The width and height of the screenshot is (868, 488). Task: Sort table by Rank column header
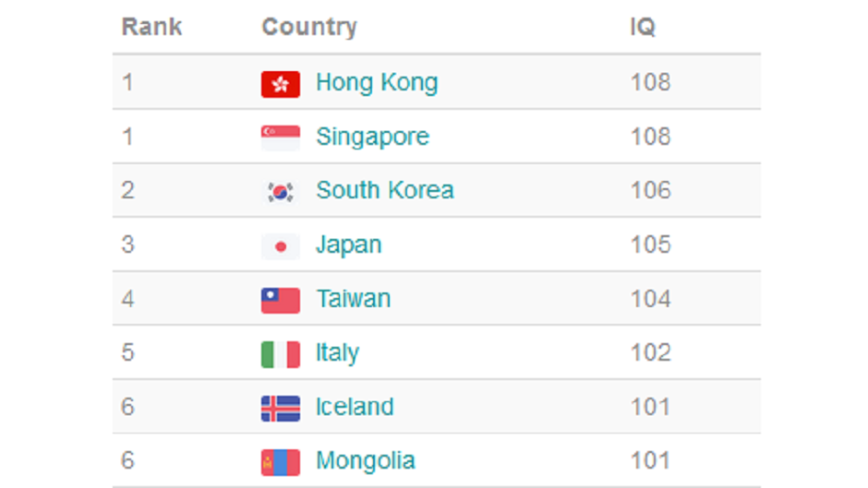(x=151, y=27)
